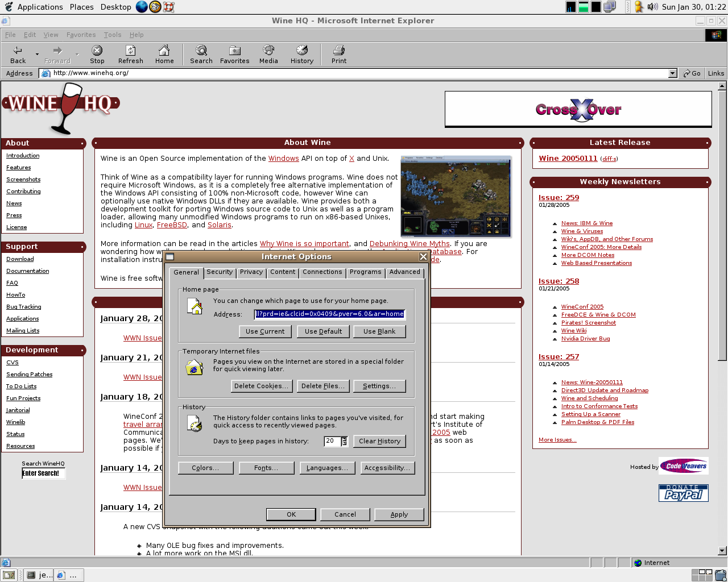This screenshot has height=582, width=728.
Task: Click the Use Current button
Action: click(x=265, y=331)
